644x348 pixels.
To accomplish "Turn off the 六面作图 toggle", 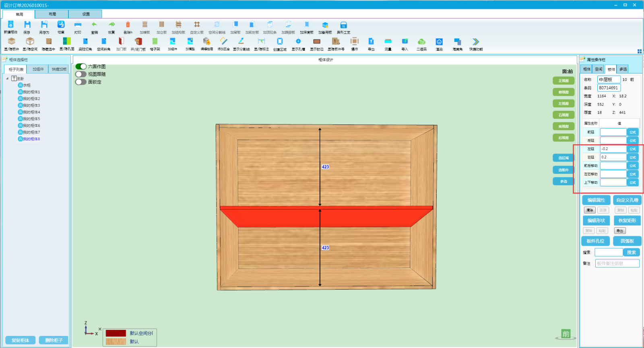I will pyautogui.click(x=81, y=66).
